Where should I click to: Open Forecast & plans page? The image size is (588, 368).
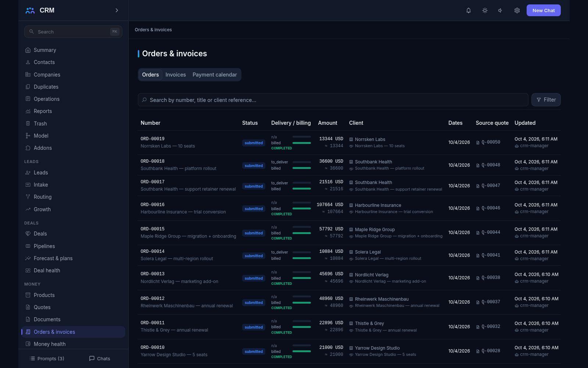[73, 258]
